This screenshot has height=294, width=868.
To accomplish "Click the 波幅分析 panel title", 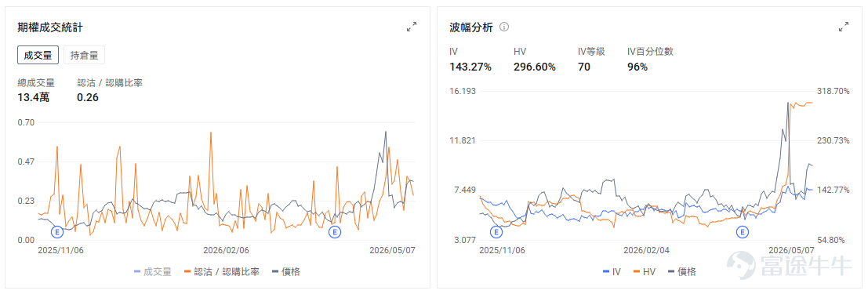I will point(471,27).
